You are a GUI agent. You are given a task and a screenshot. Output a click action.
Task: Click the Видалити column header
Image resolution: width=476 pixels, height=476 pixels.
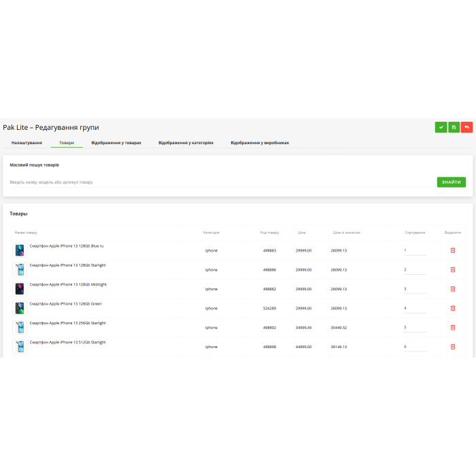click(x=453, y=233)
